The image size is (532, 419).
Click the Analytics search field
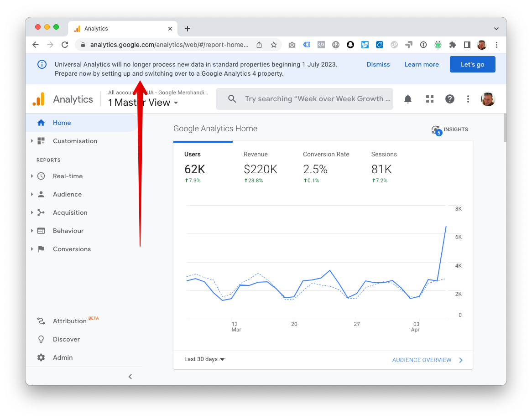(304, 99)
